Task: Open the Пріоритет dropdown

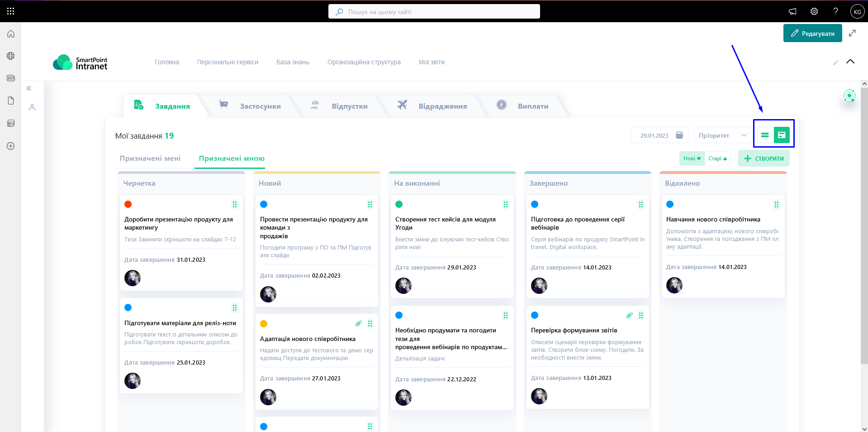Action: [x=722, y=135]
